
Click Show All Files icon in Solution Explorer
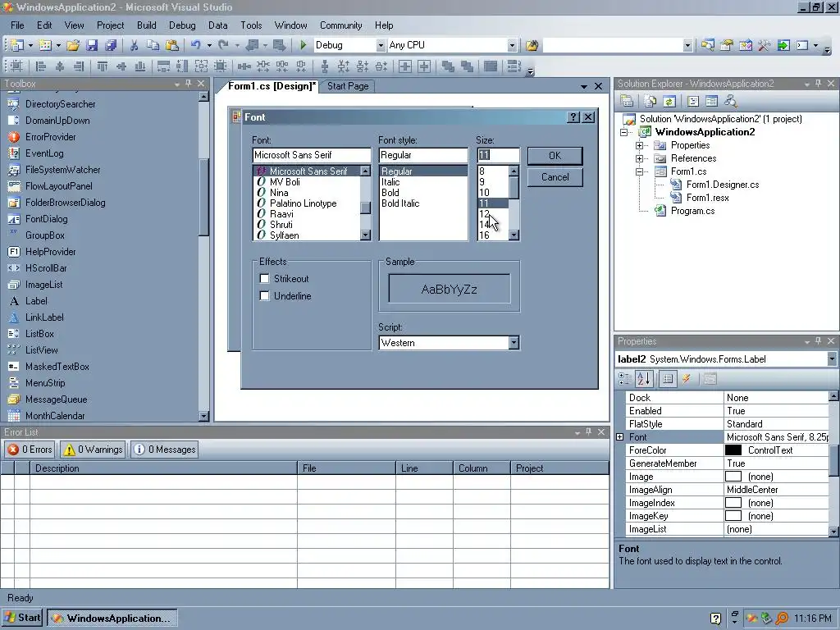[x=651, y=101]
